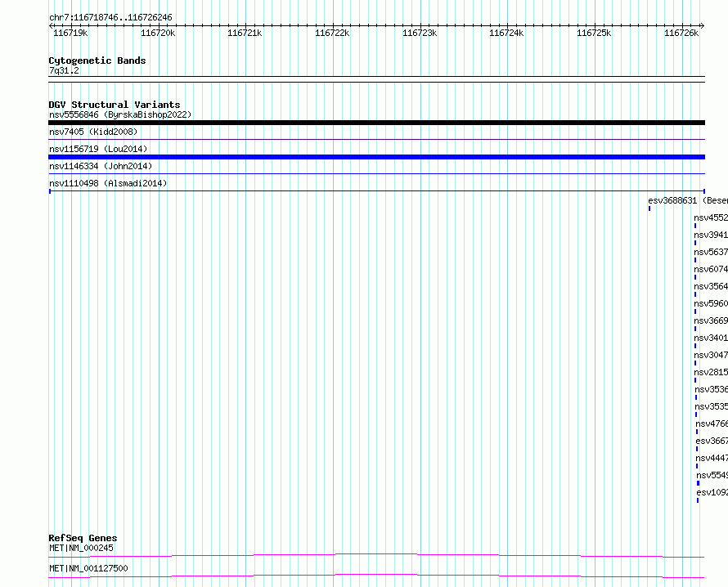Viewport: 728px width, 587px height.
Task: Click the right arrow end of the ruler
Action: coord(703,26)
